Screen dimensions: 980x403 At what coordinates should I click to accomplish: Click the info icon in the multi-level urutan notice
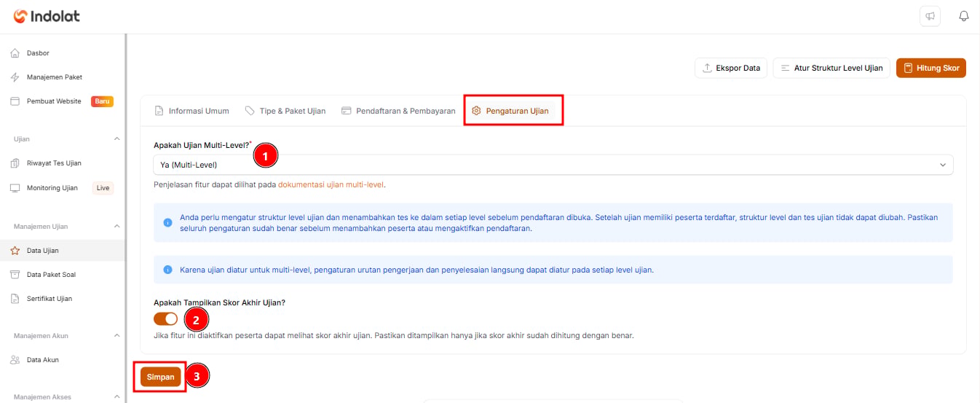coord(167,270)
